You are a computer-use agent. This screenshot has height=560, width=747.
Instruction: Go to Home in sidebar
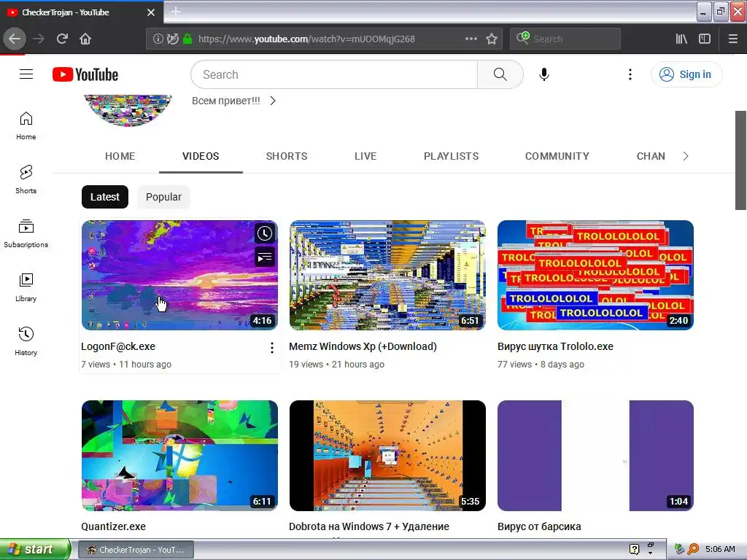(26, 125)
